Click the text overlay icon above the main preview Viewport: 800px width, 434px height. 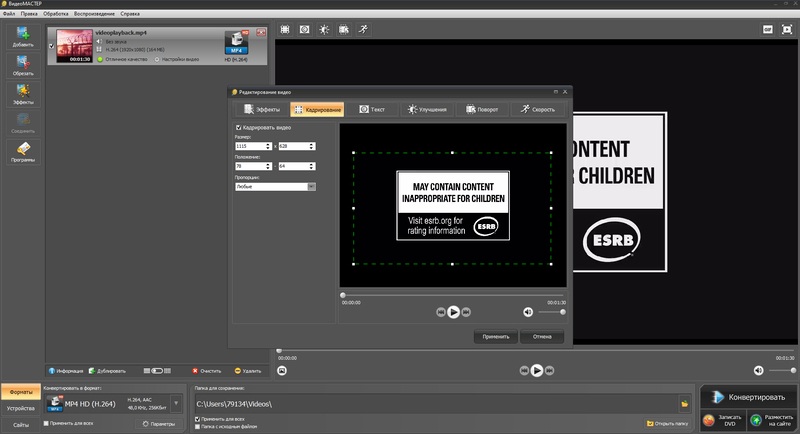305,30
